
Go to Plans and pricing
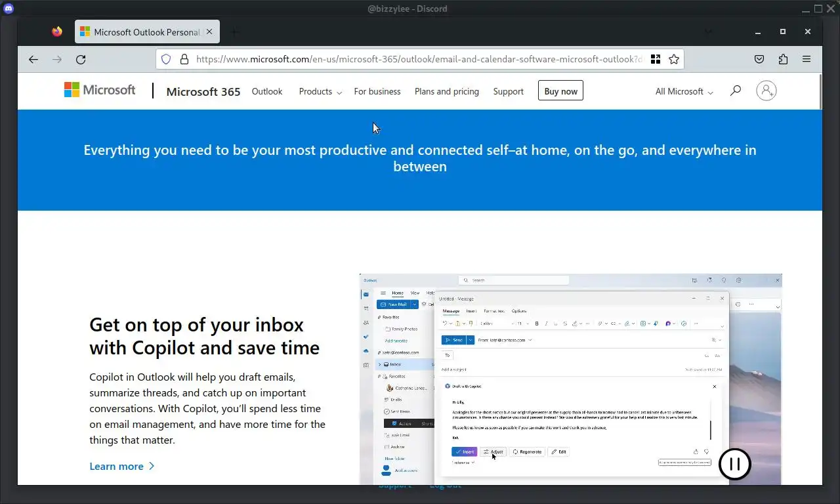click(447, 91)
